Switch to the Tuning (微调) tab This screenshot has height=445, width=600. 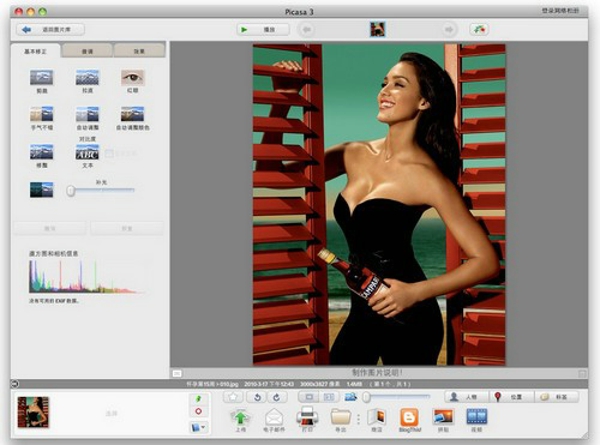click(89, 50)
